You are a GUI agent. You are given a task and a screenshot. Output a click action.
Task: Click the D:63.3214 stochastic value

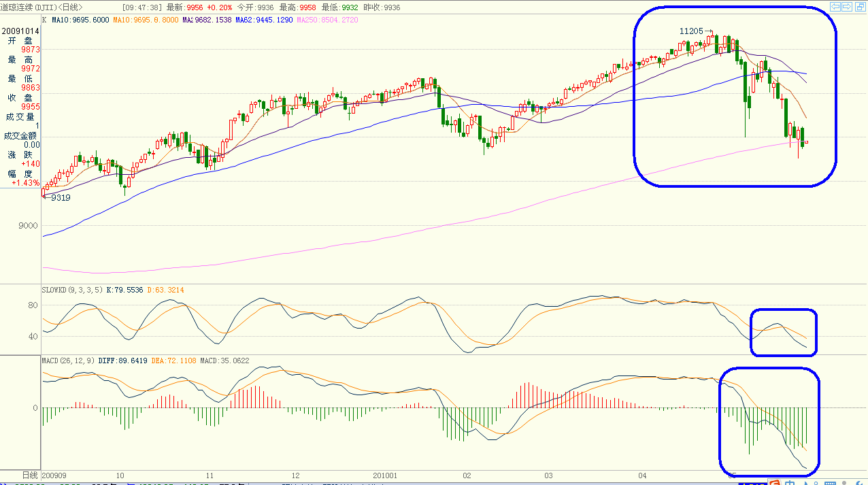(165, 290)
